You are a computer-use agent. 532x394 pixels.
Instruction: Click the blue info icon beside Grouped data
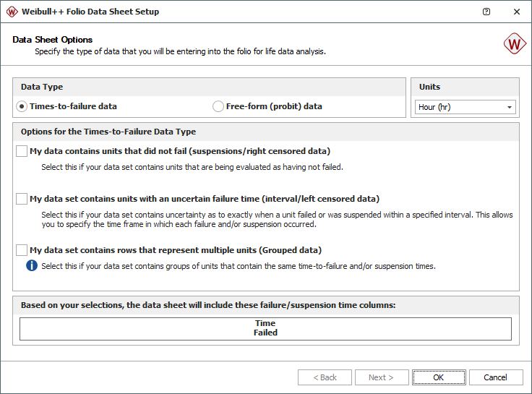tap(32, 265)
